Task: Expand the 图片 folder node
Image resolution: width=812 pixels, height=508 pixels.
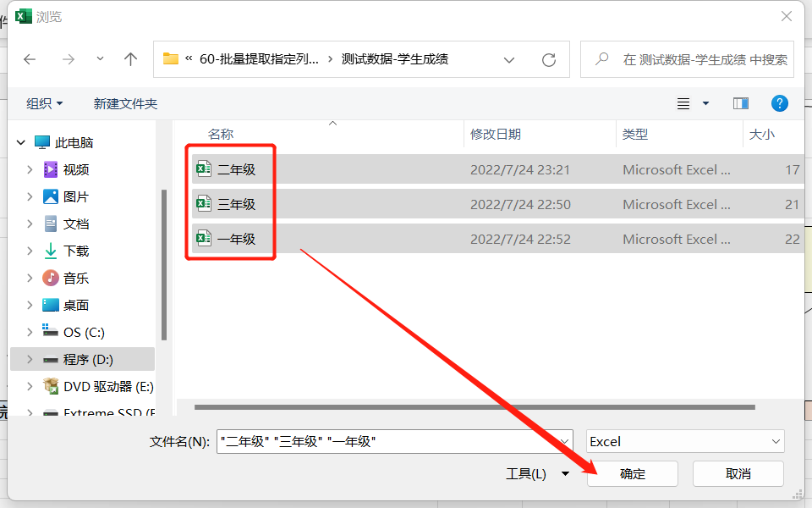Action: click(x=30, y=196)
